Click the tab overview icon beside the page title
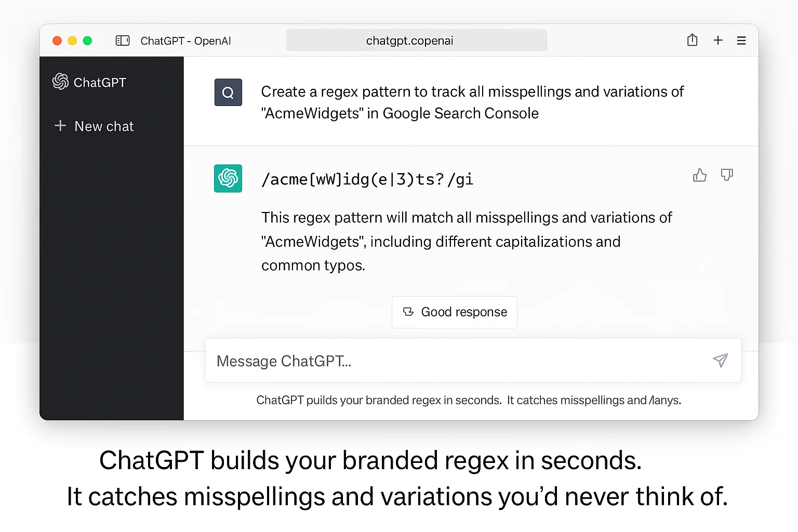Screen dimensions: 798x532 click(123, 40)
